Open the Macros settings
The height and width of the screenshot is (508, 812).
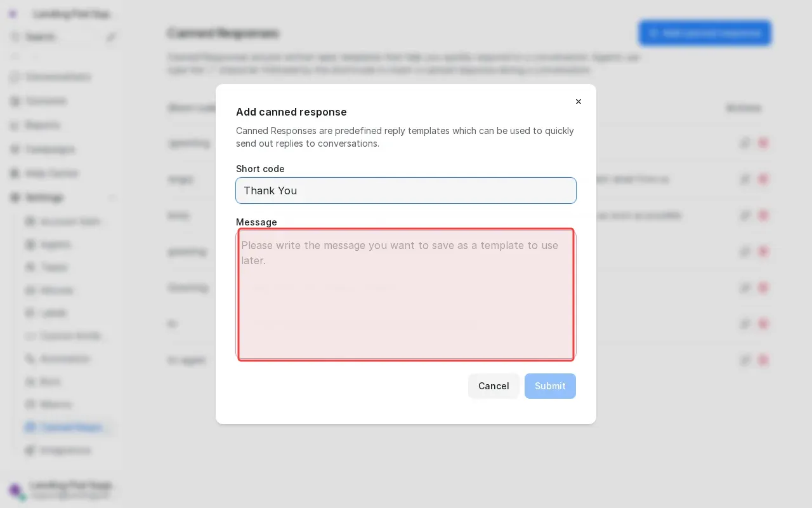(x=56, y=404)
